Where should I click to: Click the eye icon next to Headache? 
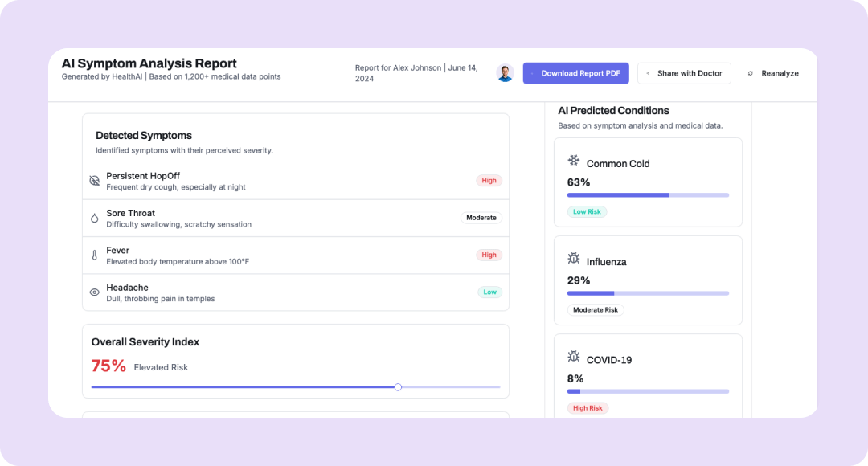tap(94, 292)
